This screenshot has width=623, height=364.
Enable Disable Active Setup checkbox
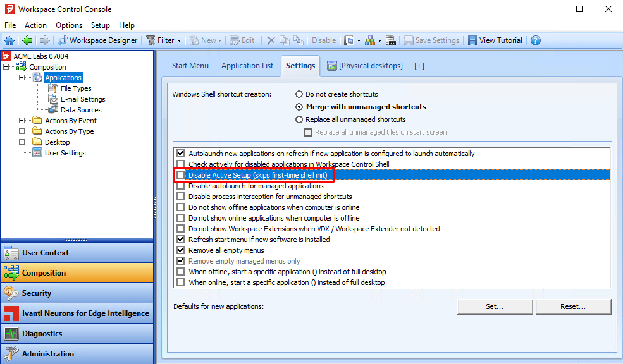click(180, 174)
